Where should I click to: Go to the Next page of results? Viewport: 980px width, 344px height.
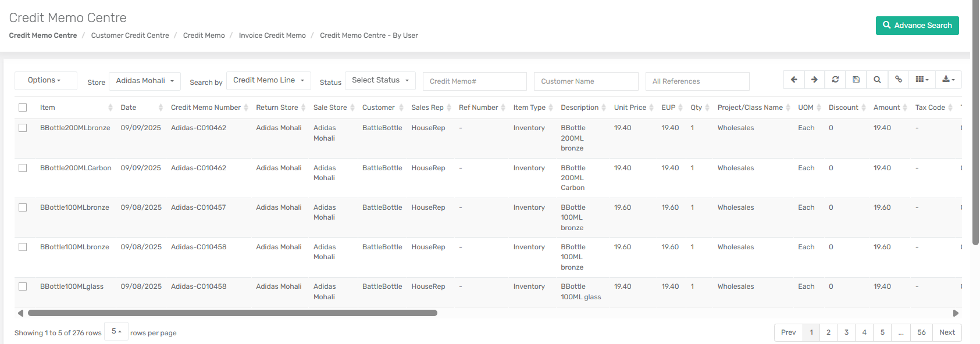tap(947, 332)
